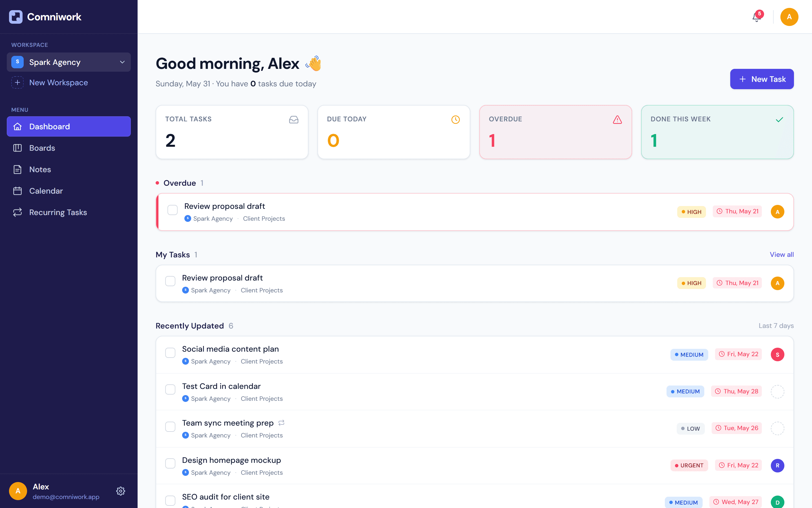Open the Overdue stat card
This screenshot has height=508, width=812.
pos(555,132)
